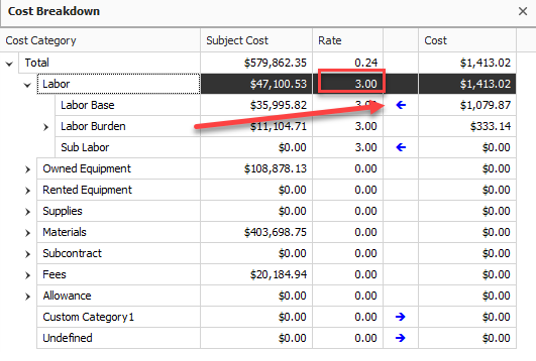The width and height of the screenshot is (536, 361).
Task: Select the Materials rate cell
Action: [x=348, y=232]
